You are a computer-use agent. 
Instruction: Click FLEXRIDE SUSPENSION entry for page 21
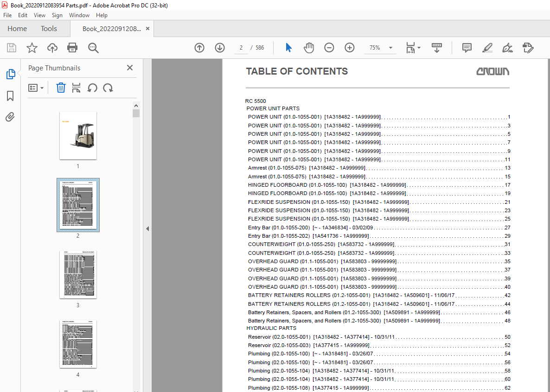(379, 202)
